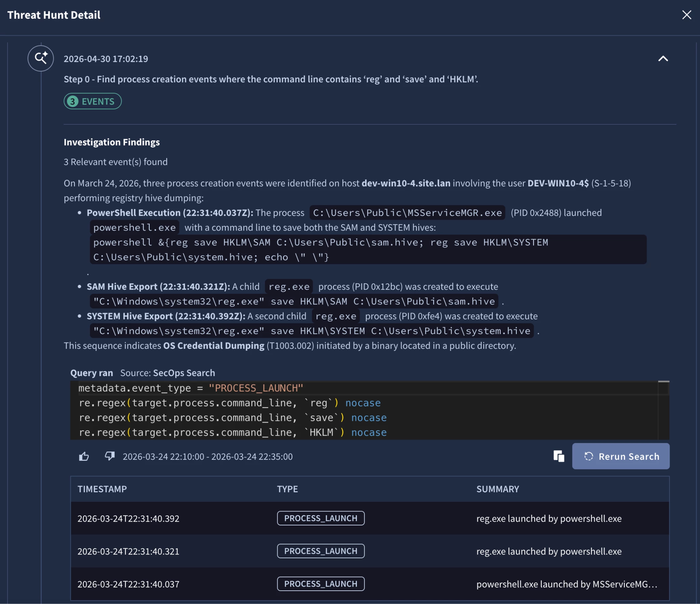Click the Source: SecOps Search label
This screenshot has height=604, width=700.
click(167, 373)
